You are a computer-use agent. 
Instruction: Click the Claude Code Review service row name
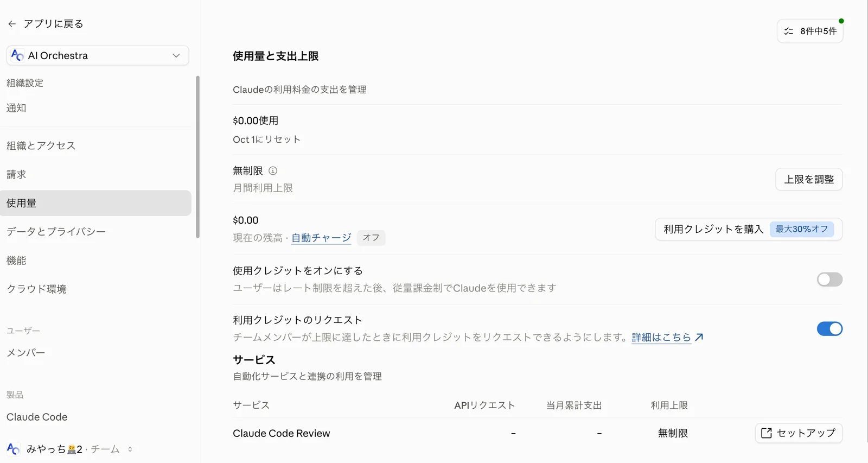point(282,433)
